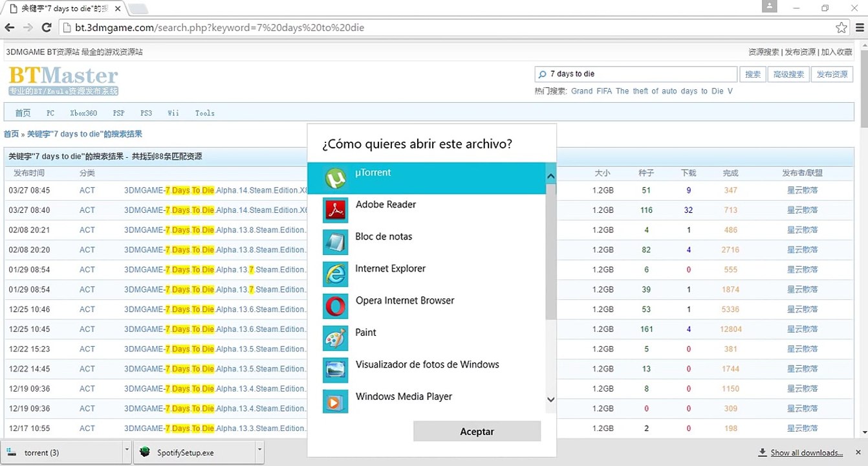Click the 种子 column header

(x=646, y=173)
